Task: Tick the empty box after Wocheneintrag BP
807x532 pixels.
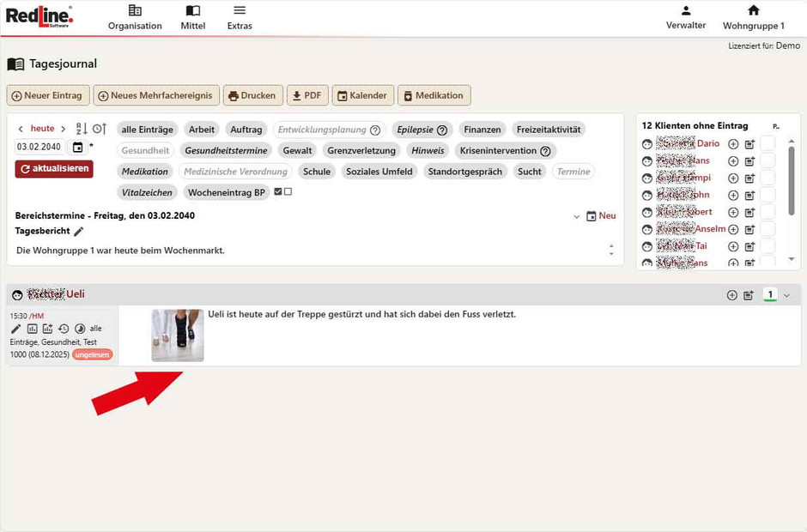Action: click(x=288, y=192)
